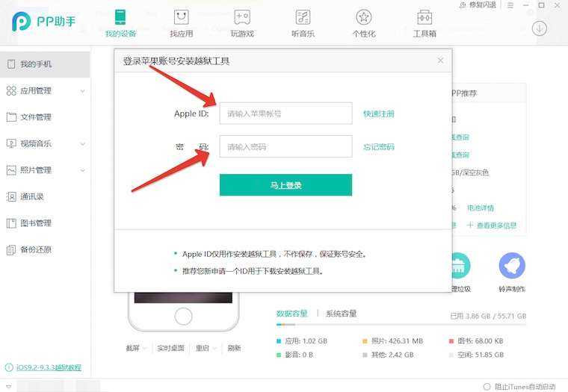Expand the 照片管理 sidebar section

click(83, 170)
